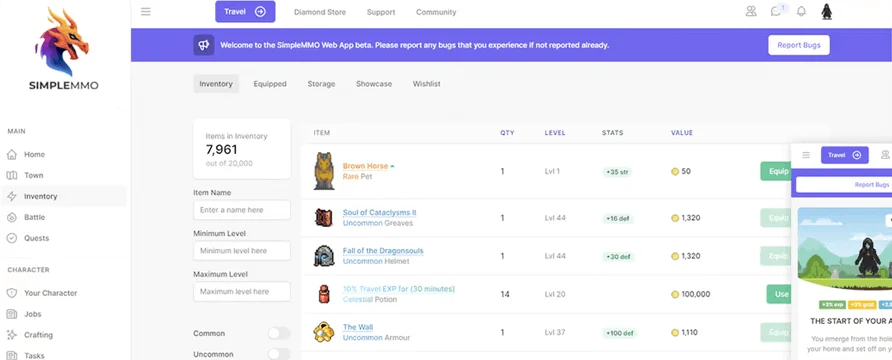Click the Quests checkmark icon in sidebar

click(x=11, y=238)
